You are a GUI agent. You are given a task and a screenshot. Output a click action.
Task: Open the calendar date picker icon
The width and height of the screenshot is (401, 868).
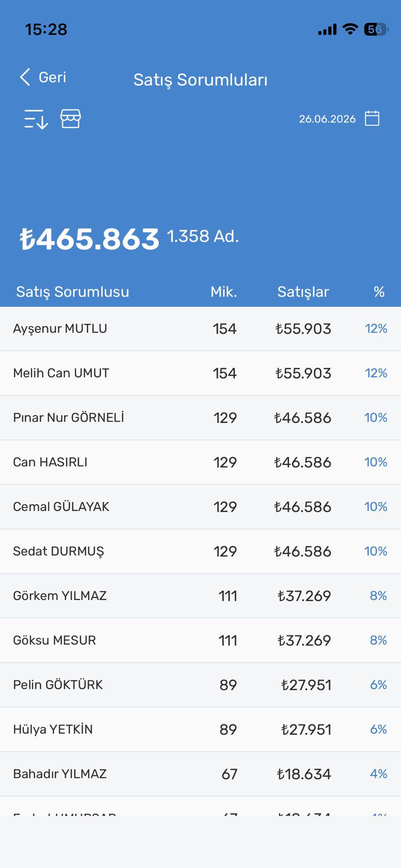372,118
